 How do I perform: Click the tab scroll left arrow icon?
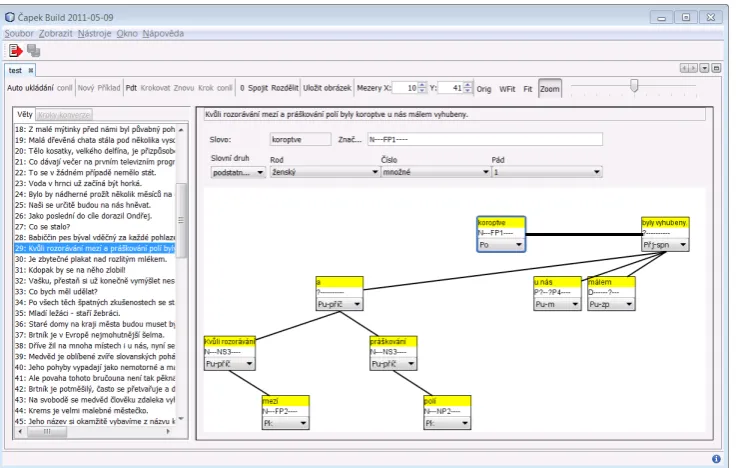(685, 68)
